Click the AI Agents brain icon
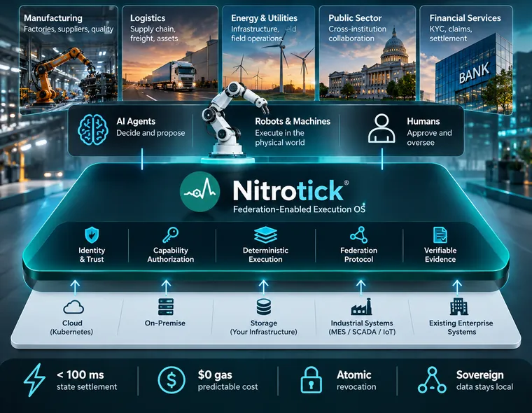Viewport: 532px width, 413px height. point(92,129)
